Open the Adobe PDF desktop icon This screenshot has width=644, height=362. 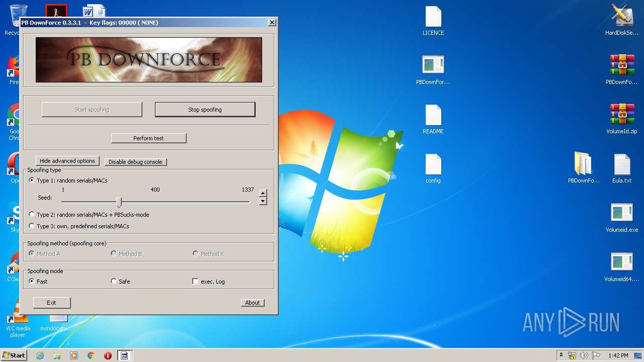pyautogui.click(x=56, y=10)
